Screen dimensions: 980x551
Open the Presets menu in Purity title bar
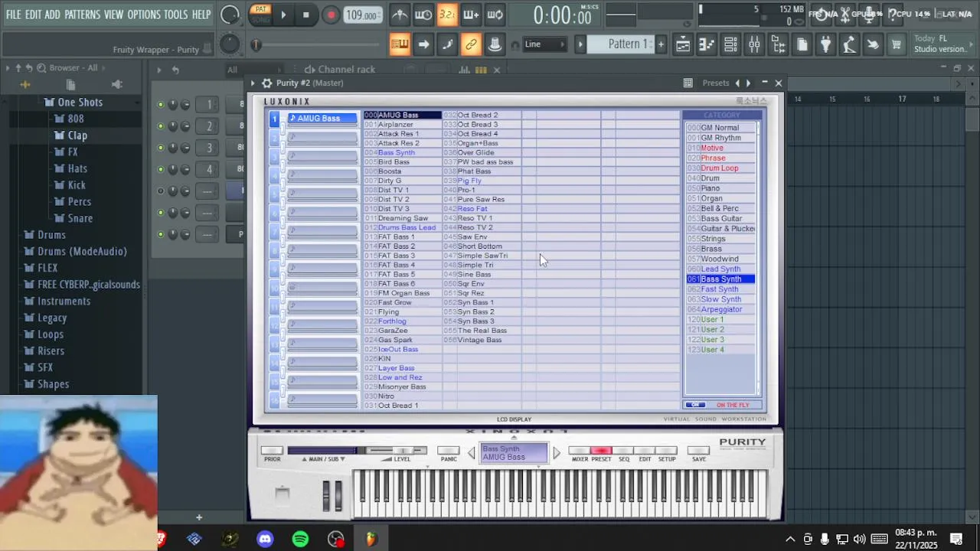click(716, 83)
